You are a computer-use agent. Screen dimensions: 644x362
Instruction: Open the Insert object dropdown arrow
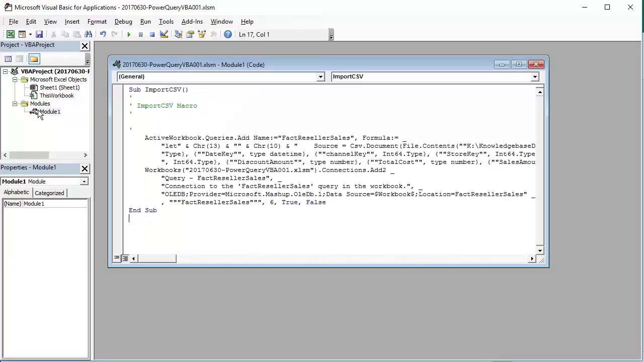click(x=30, y=34)
